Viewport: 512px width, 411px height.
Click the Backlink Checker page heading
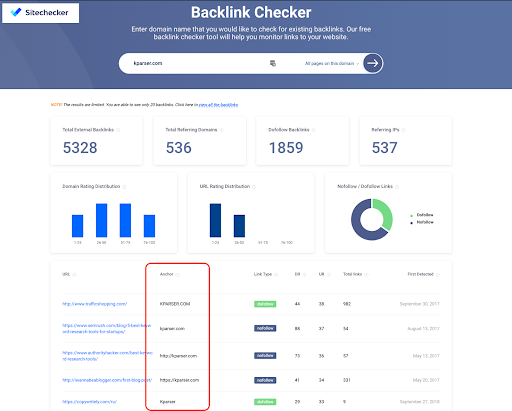tap(251, 13)
